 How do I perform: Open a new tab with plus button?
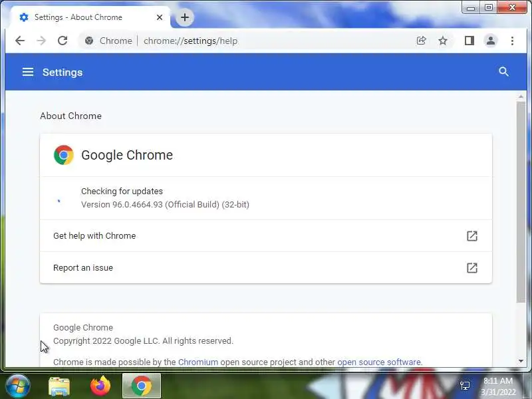[185, 17]
